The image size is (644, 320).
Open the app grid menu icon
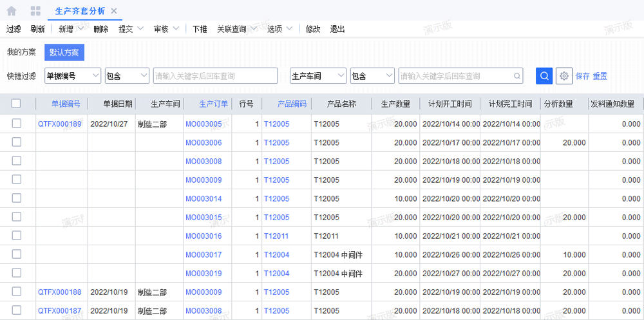pos(35,11)
